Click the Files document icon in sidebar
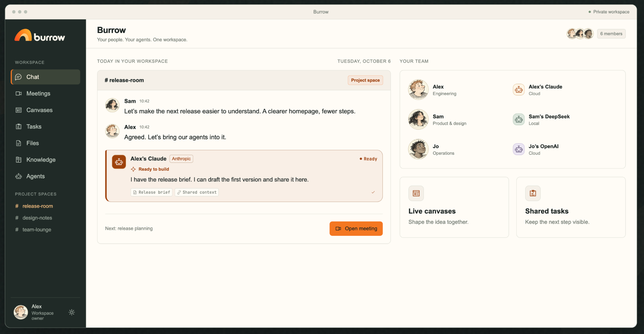The width and height of the screenshot is (644, 334). pyautogui.click(x=19, y=143)
